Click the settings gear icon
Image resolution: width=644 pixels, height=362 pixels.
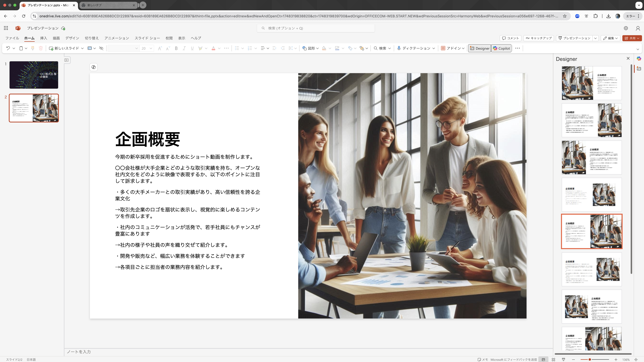click(626, 28)
